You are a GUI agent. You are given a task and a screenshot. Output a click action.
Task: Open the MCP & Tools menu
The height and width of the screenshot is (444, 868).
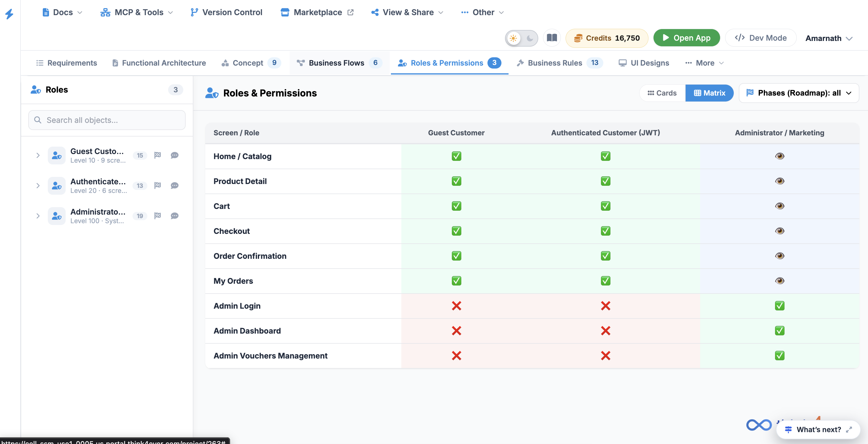tap(136, 12)
